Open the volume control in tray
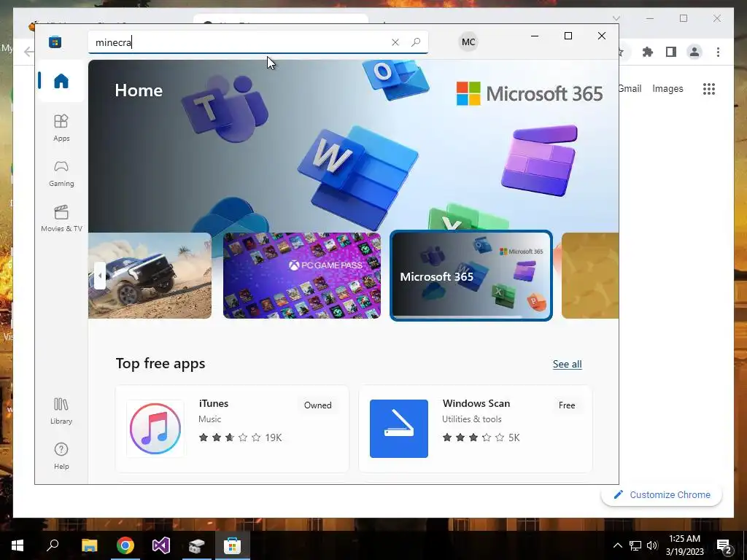 tap(652, 545)
